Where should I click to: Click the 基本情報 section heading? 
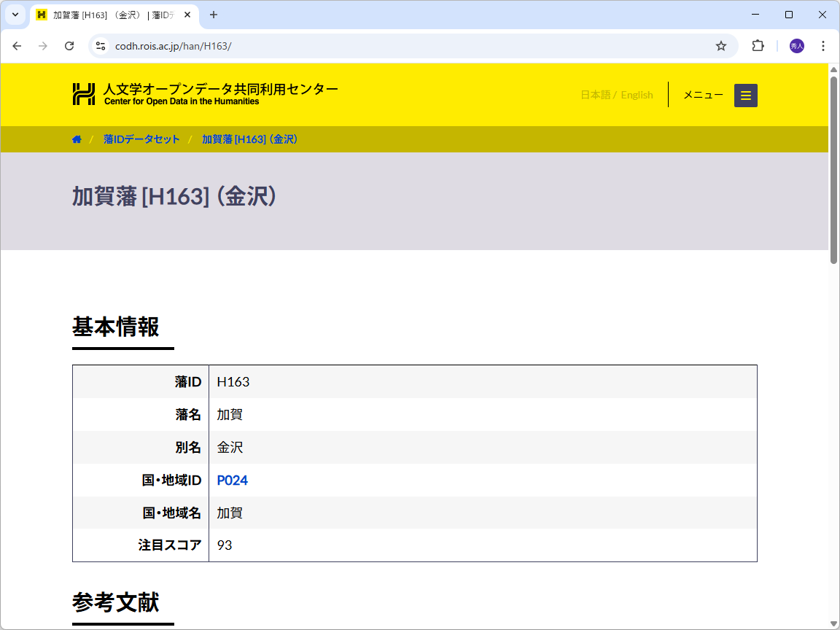click(x=116, y=327)
